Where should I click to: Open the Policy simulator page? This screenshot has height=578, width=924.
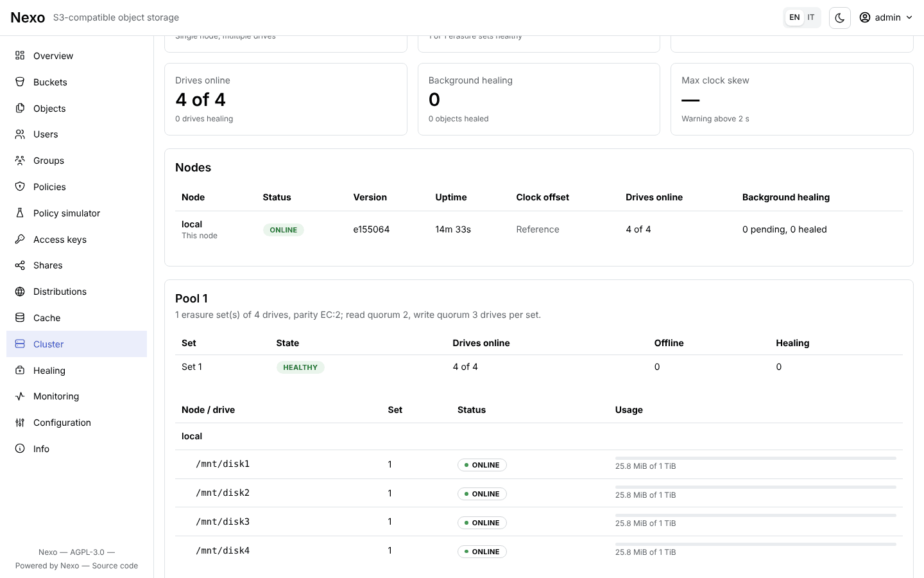pos(77,213)
